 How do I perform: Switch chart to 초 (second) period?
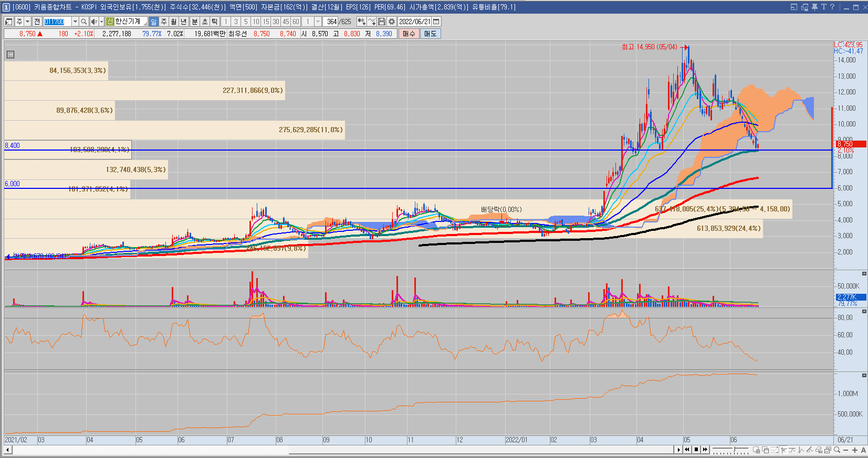click(x=205, y=22)
